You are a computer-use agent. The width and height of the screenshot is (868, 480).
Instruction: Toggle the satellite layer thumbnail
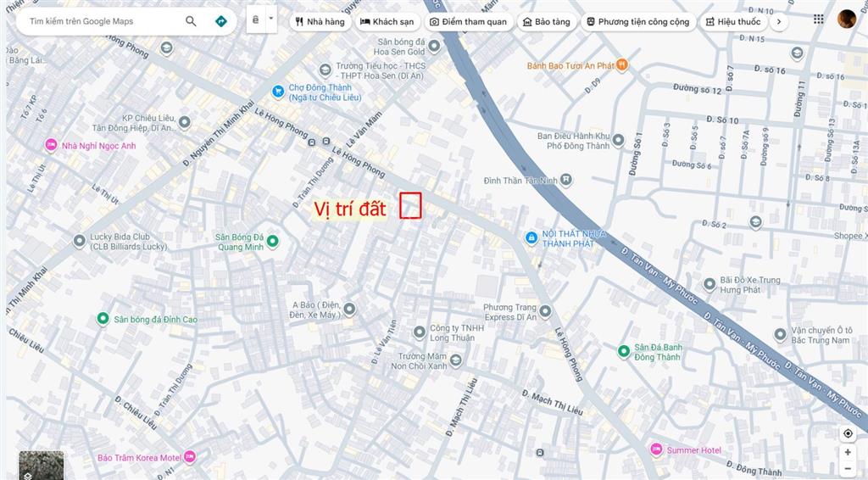42,465
